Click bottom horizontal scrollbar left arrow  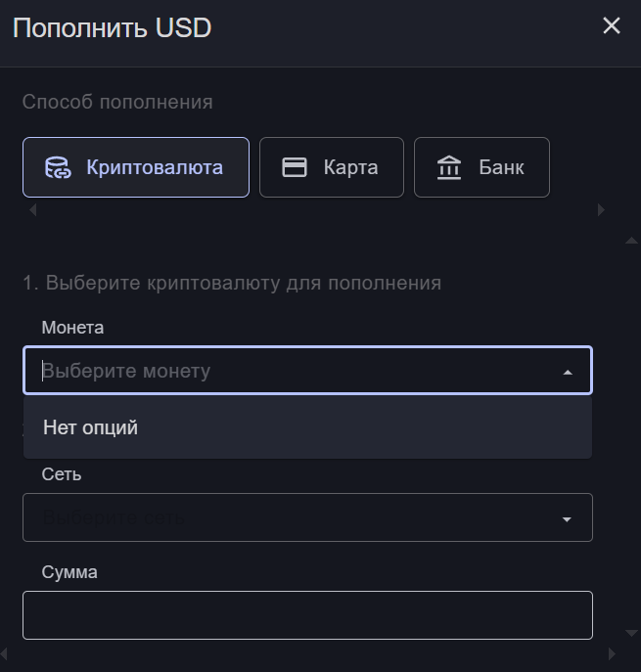(5, 653)
